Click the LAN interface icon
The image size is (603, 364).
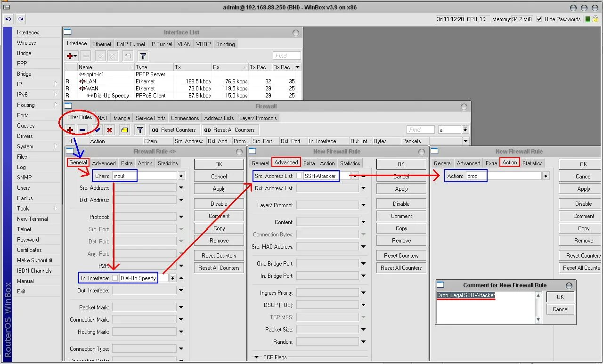click(x=82, y=81)
